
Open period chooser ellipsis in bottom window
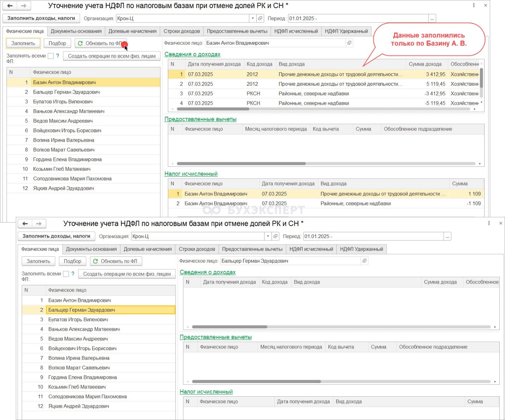448,236
